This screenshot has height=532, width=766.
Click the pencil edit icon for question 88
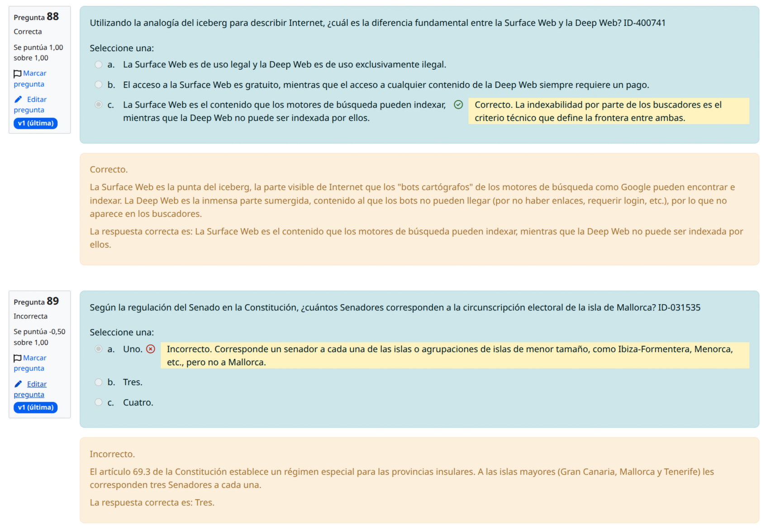coord(18,100)
